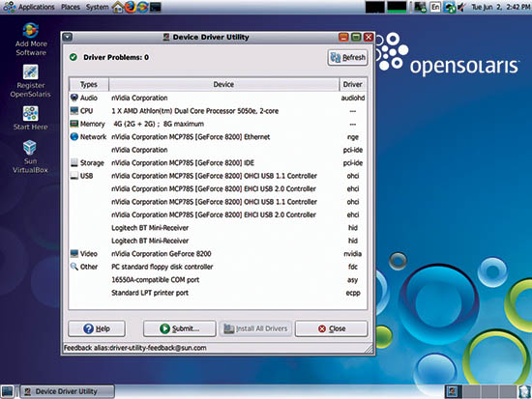Sort list by the Device column header
The width and height of the screenshot is (532, 399).
tap(223, 84)
